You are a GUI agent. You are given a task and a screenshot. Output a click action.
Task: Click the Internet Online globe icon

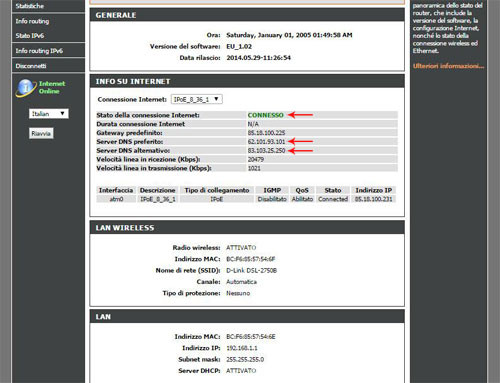(25, 88)
